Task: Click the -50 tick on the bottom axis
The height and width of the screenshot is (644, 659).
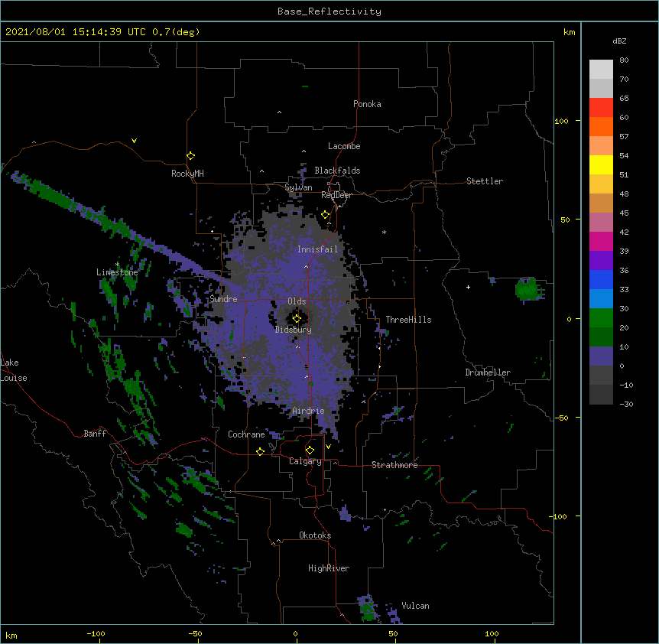Action: [195, 634]
